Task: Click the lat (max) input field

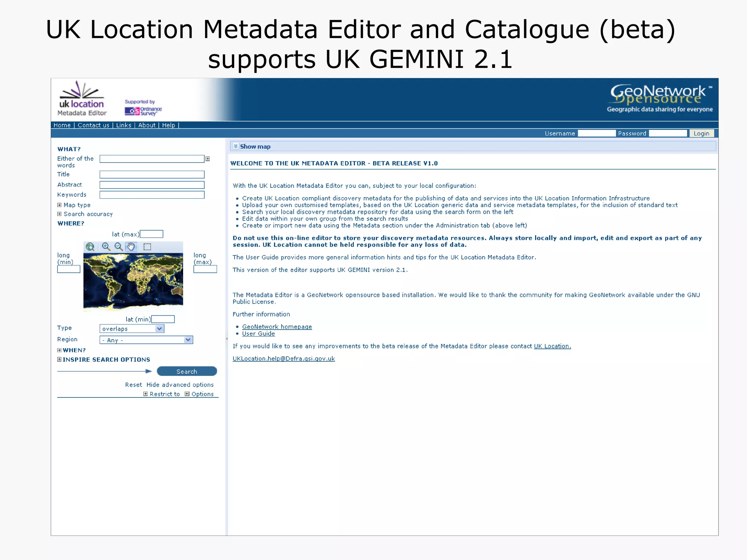Action: click(151, 234)
